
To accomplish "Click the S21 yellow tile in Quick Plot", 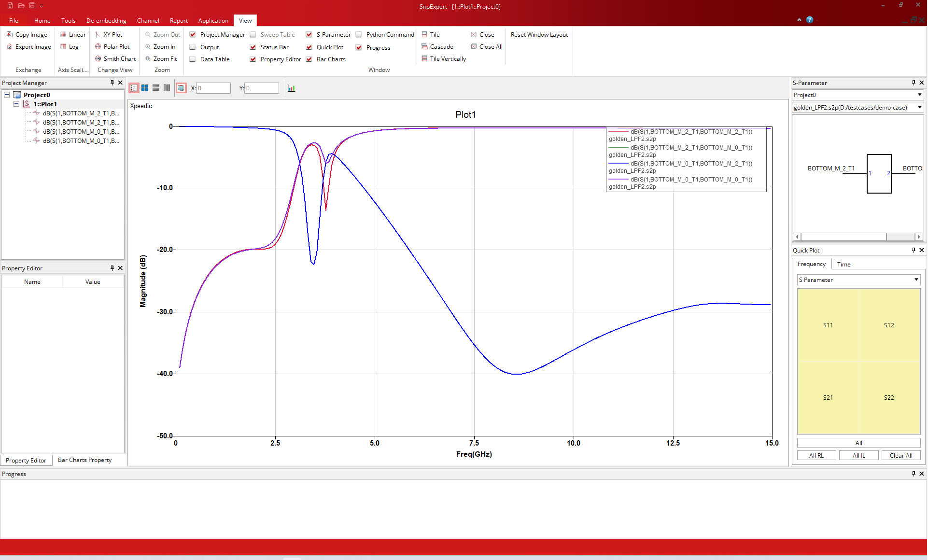I will (828, 397).
